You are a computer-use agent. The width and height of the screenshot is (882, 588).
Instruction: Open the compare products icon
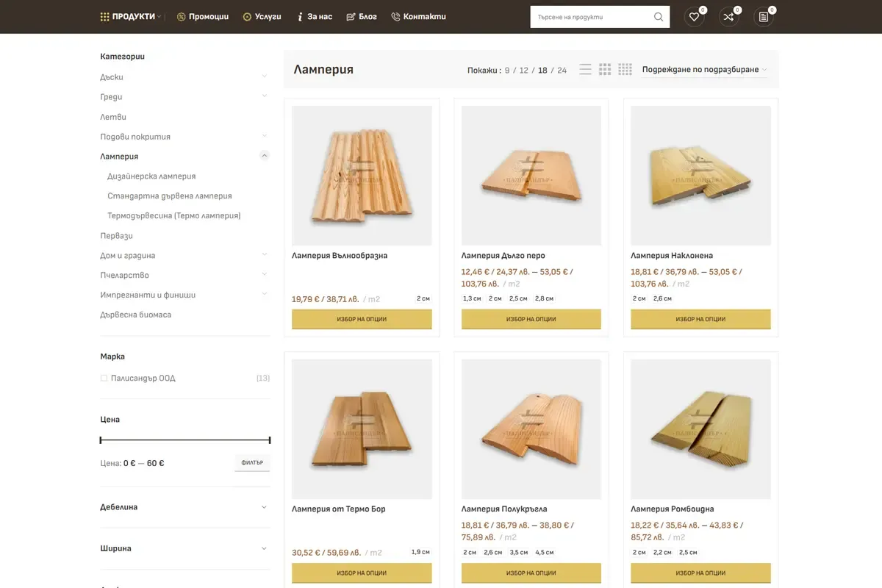point(728,17)
